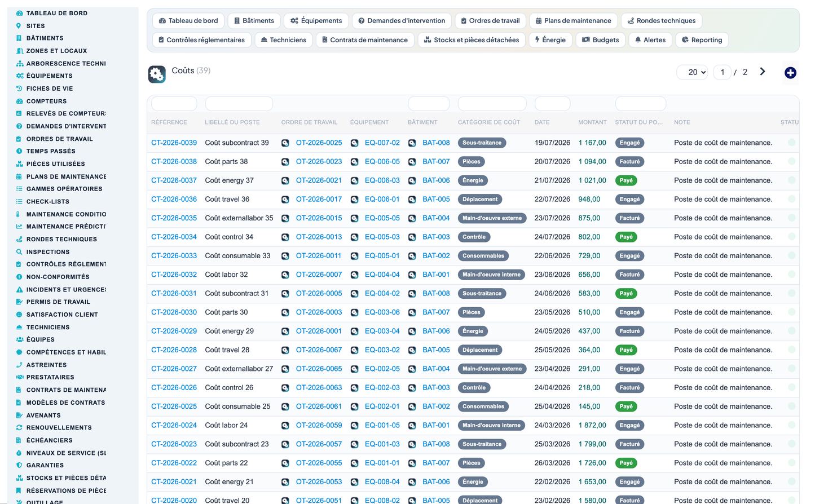The height and width of the screenshot is (504, 815).
Task: Open the Statut du poste filter box
Action: pos(640,104)
